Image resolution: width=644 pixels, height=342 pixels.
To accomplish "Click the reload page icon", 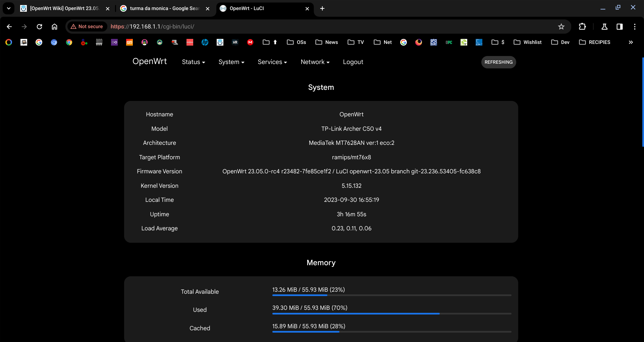I will 39,26.
